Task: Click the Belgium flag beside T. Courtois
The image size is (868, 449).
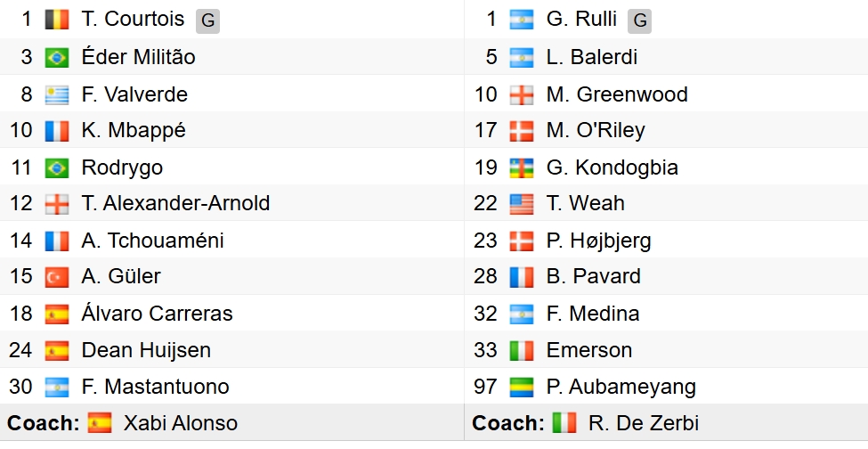Action: pos(56,20)
